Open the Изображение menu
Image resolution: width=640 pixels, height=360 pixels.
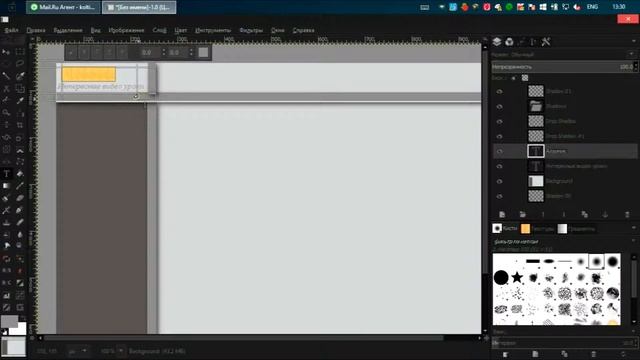[x=126, y=30]
